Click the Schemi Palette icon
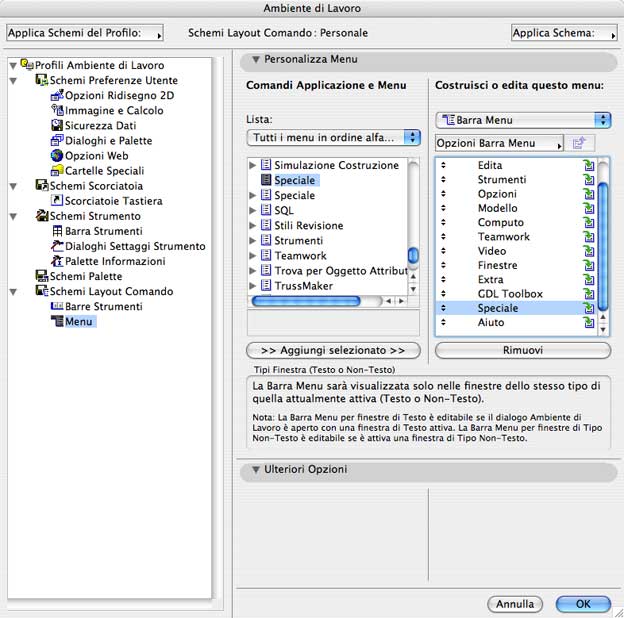624x618 pixels. (42, 276)
